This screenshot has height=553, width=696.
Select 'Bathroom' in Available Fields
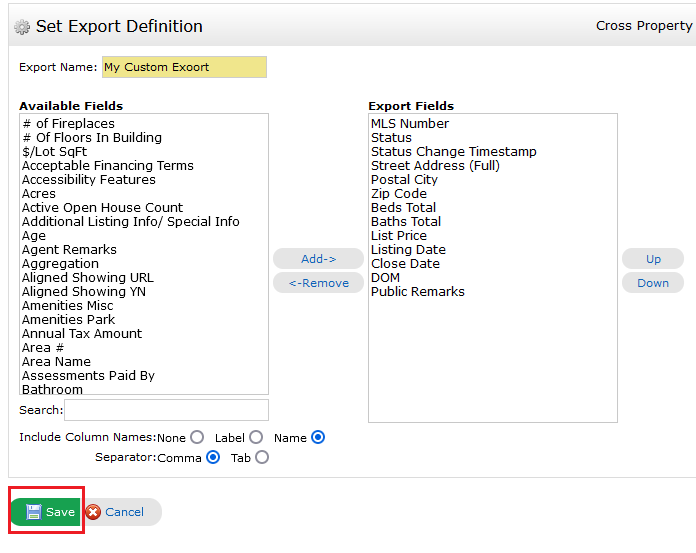144,389
